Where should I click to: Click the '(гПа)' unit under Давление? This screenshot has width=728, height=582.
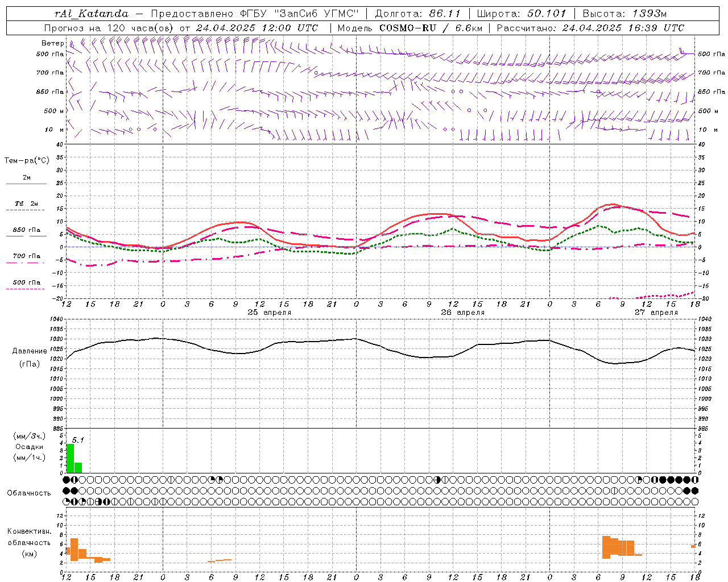pyautogui.click(x=30, y=364)
